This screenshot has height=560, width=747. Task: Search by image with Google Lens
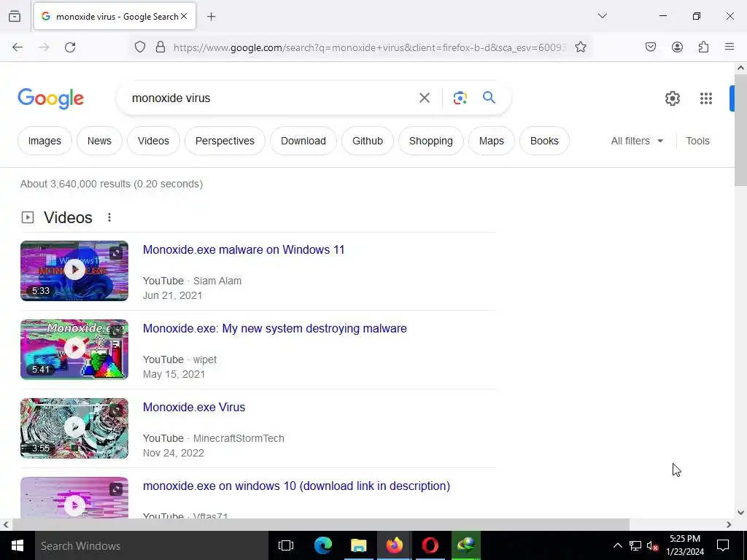[x=460, y=98]
